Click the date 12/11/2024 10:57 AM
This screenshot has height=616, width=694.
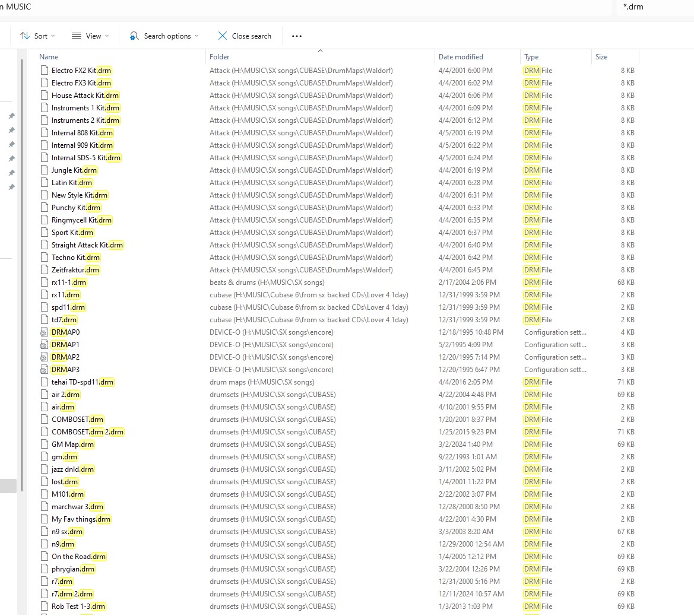click(x=471, y=594)
